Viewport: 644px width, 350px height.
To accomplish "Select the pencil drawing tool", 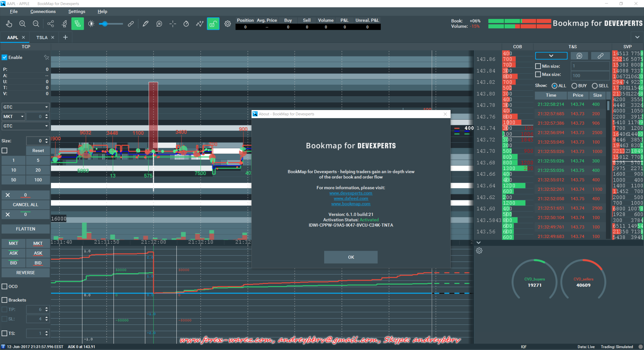I will (x=145, y=24).
